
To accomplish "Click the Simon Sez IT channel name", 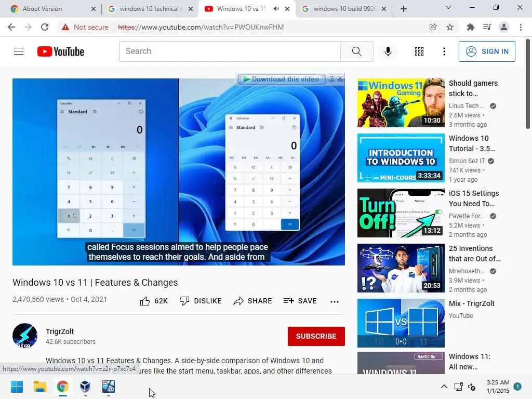I will click(x=467, y=161).
